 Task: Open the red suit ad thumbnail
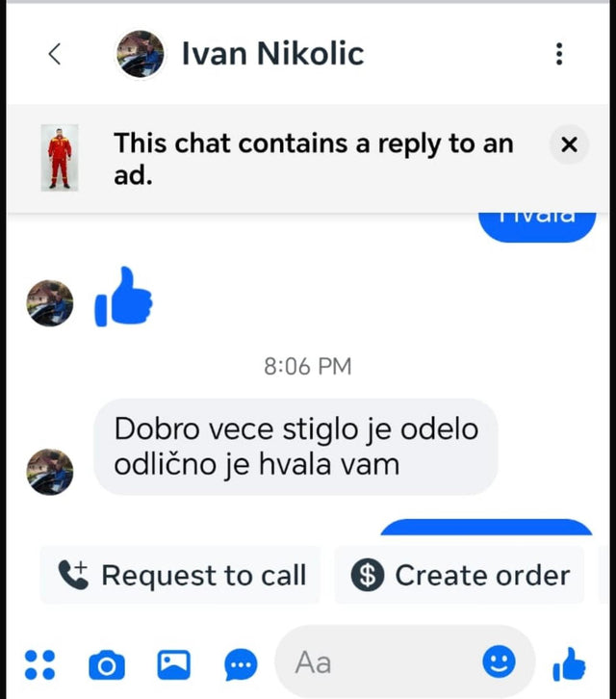click(60, 158)
